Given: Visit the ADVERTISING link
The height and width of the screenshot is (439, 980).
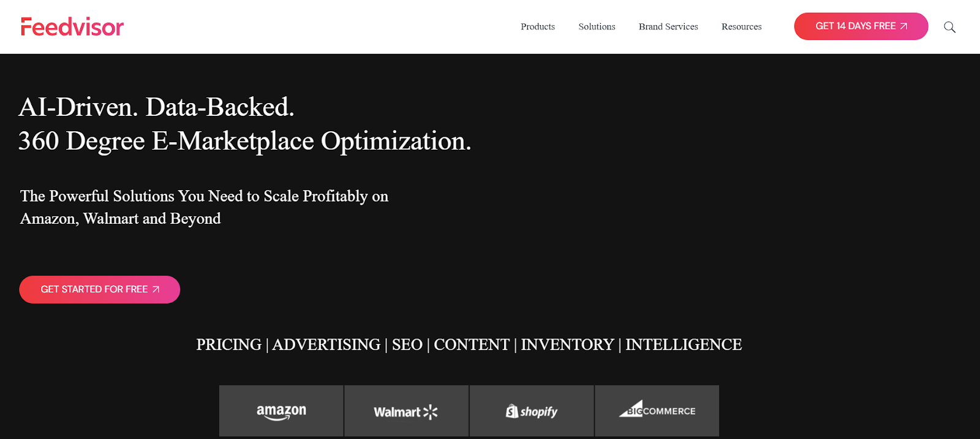Looking at the screenshot, I should click(326, 345).
